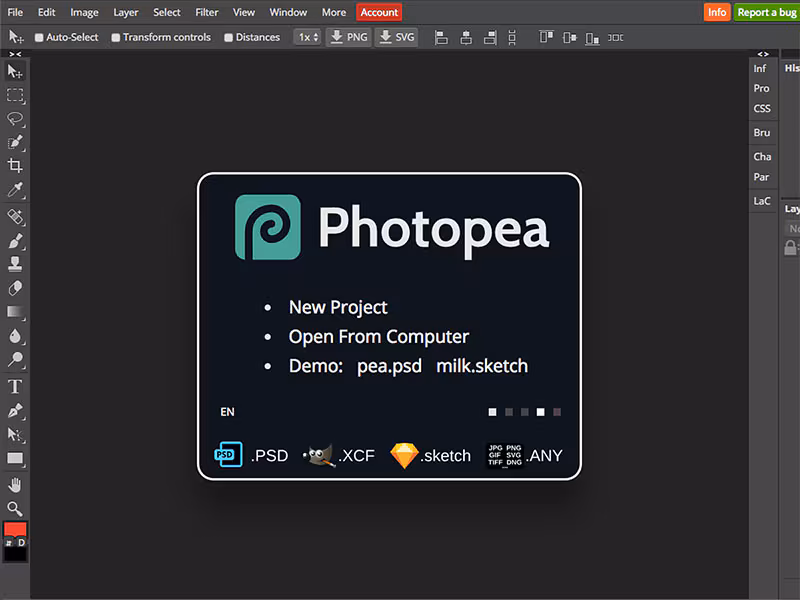Select the Eraser tool

pyautogui.click(x=15, y=288)
